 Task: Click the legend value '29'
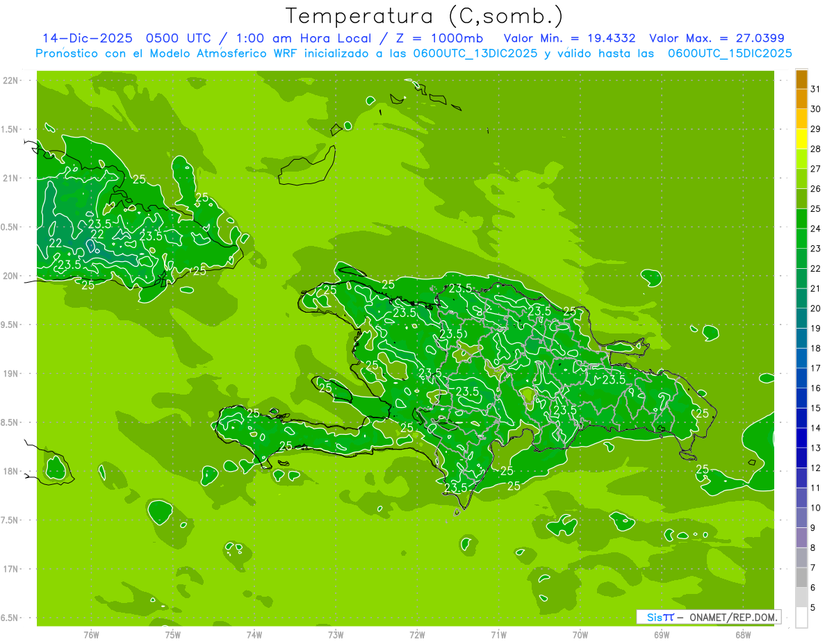816,129
